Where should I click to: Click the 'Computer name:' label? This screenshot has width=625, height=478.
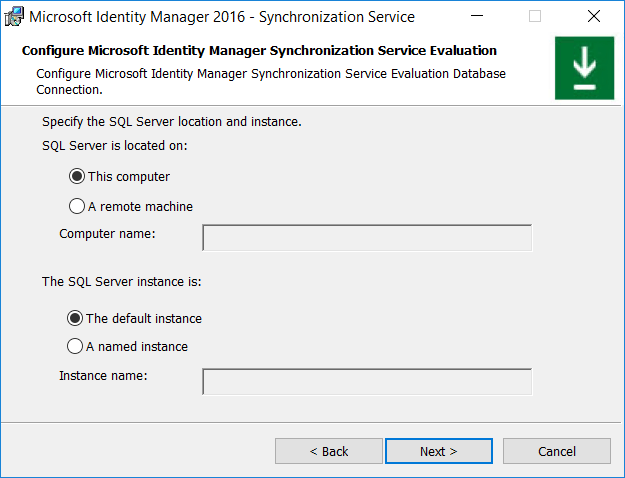click(x=107, y=234)
